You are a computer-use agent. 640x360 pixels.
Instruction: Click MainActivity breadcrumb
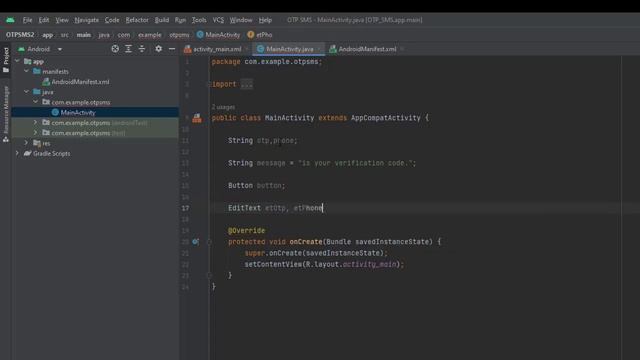[218, 35]
